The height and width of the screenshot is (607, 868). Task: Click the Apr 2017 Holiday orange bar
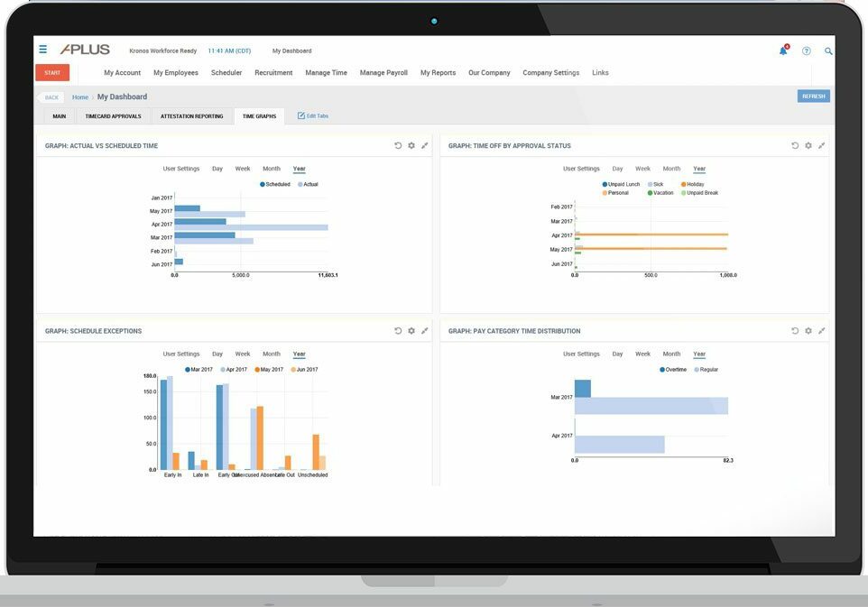pos(651,235)
